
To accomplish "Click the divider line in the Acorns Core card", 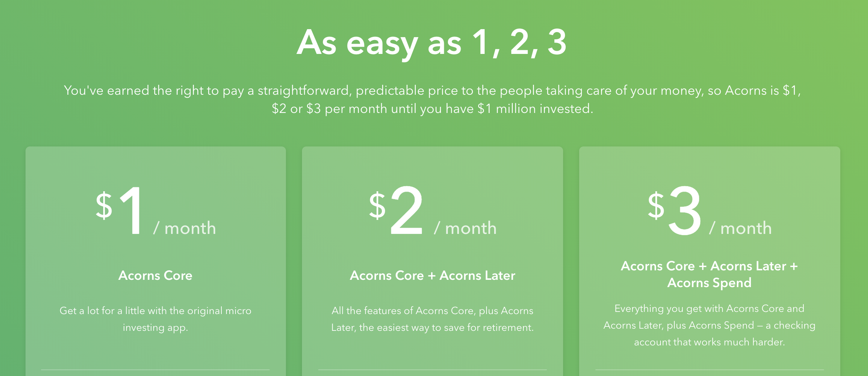I will 155,370.
